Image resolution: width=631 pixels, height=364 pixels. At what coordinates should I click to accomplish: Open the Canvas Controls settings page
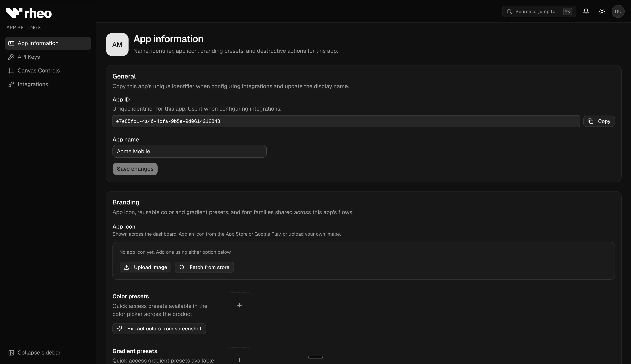48,71
